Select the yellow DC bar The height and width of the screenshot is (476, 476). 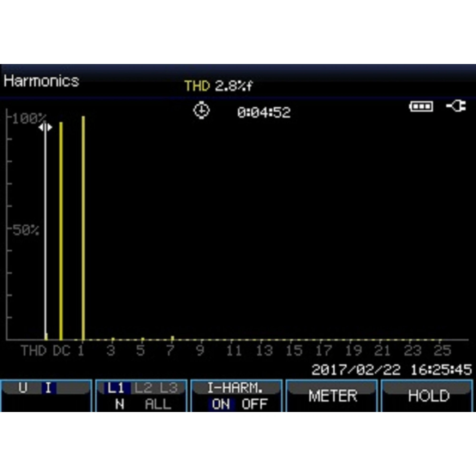click(x=61, y=231)
